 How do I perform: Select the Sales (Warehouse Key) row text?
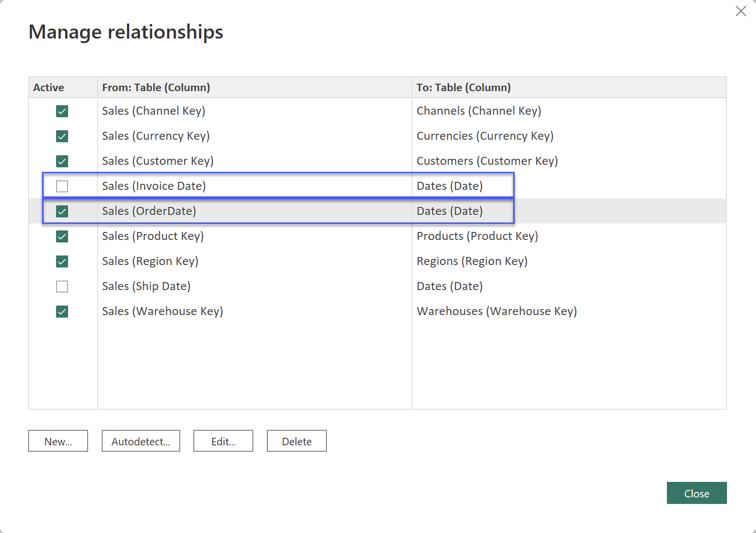coord(163,311)
